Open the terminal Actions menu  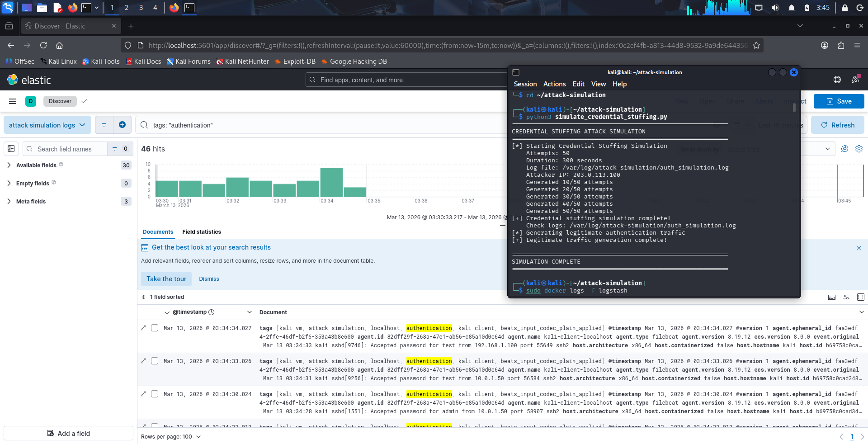pos(554,84)
